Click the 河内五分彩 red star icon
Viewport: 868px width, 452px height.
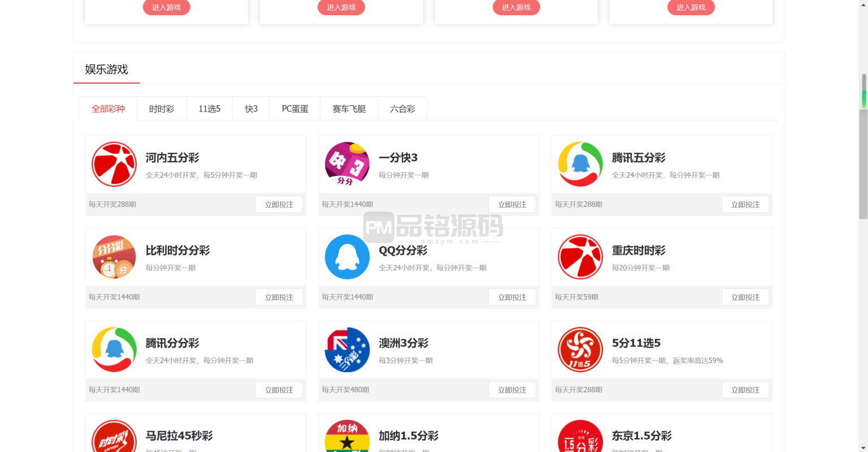point(114,164)
